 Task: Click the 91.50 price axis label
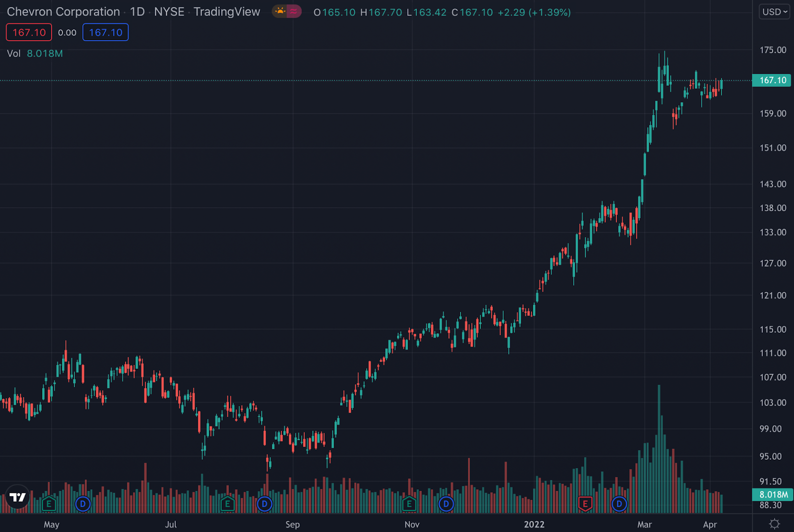tap(771, 481)
